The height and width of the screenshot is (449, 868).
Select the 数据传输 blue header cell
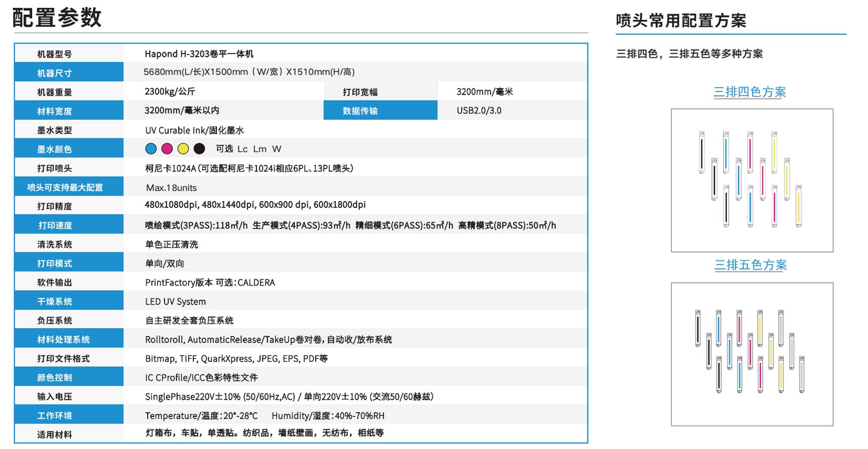coord(360,111)
